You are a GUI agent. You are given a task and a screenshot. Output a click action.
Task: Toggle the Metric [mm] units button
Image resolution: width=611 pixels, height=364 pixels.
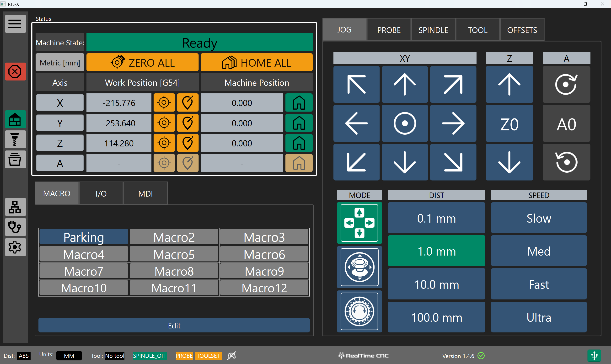(60, 63)
